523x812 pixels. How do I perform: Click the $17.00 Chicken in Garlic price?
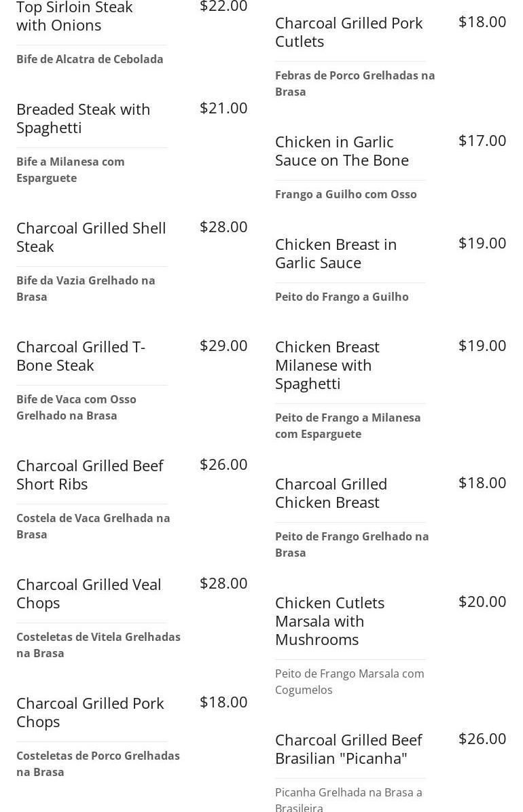tap(482, 141)
